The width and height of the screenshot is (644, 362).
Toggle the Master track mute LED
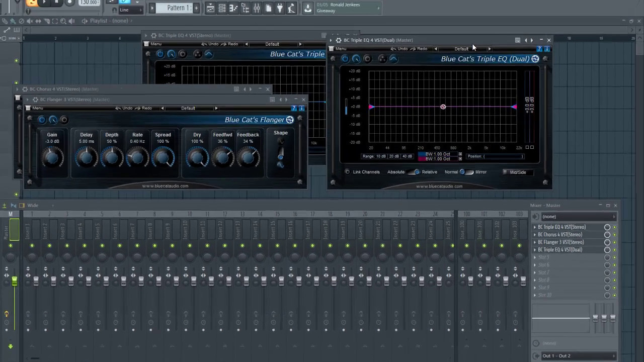tap(10, 245)
